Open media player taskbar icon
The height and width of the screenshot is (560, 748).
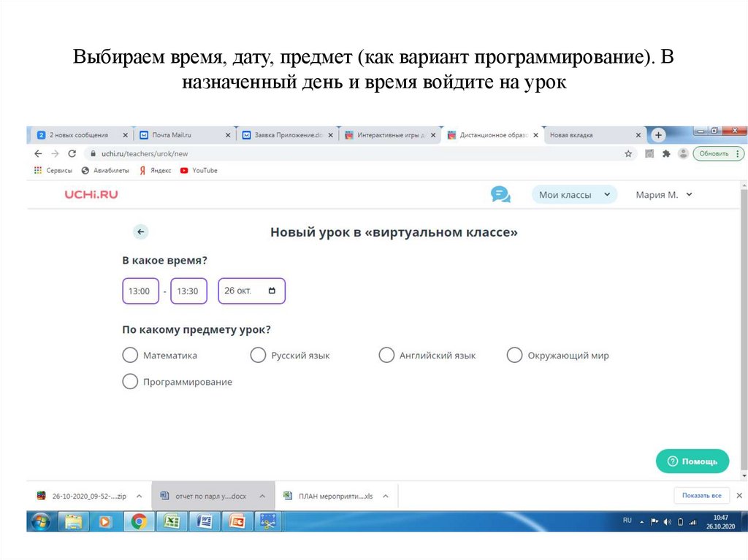(x=105, y=522)
